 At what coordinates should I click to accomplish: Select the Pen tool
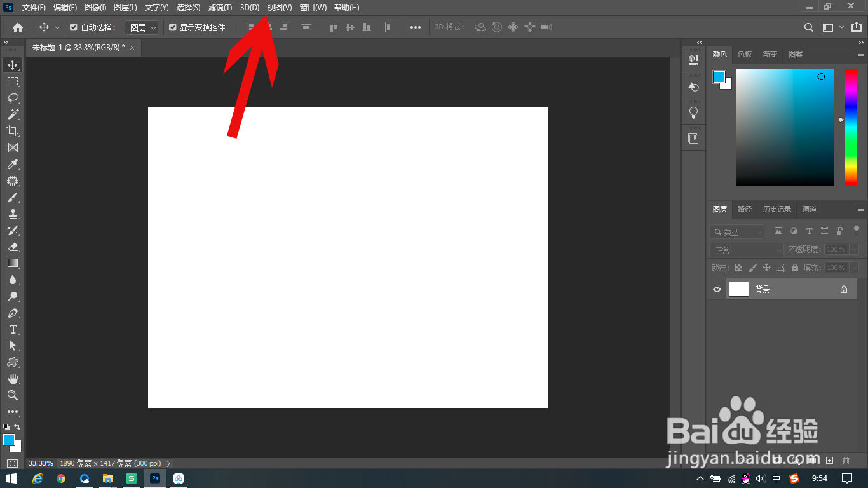click(x=13, y=313)
